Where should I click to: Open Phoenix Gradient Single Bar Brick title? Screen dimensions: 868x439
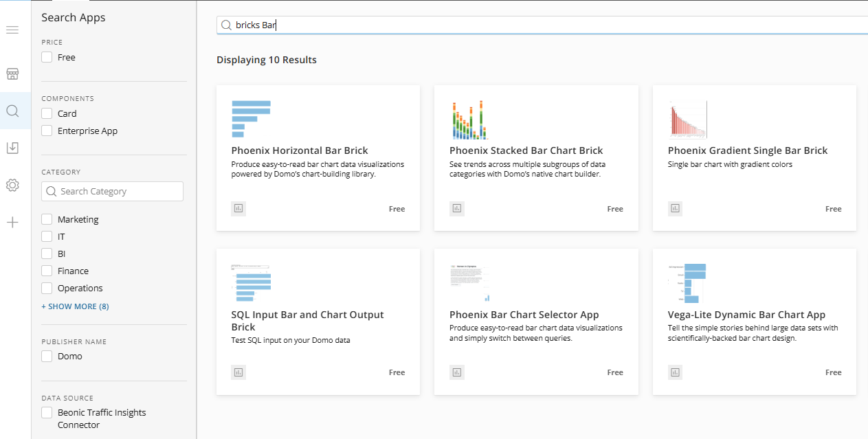(748, 150)
